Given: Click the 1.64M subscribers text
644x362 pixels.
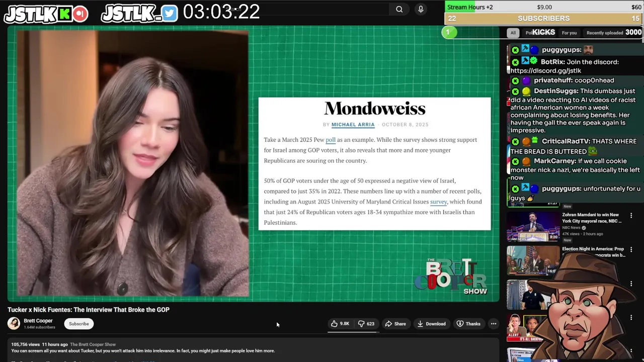Looking at the screenshot, I should click(39, 327).
